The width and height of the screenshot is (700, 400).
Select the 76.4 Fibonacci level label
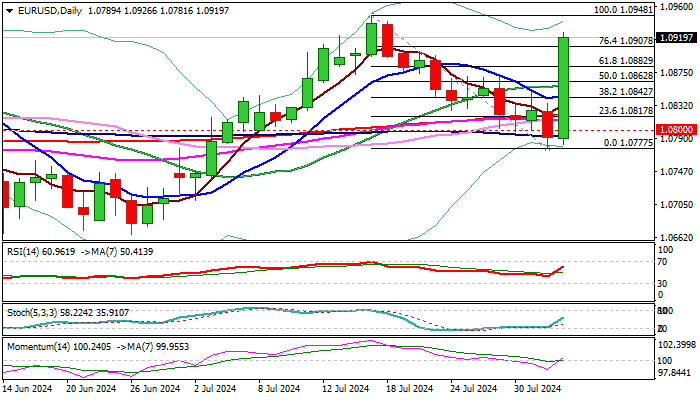click(626, 41)
